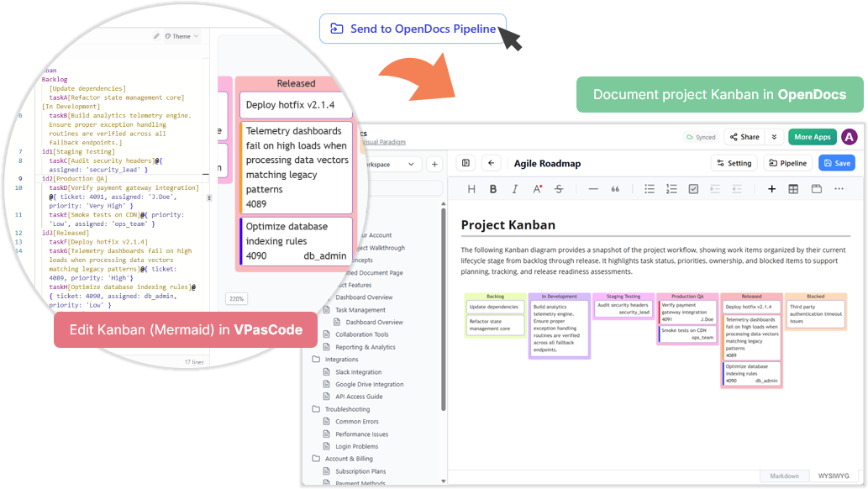Create a bulleted list
The height and width of the screenshot is (489, 868).
pos(650,189)
